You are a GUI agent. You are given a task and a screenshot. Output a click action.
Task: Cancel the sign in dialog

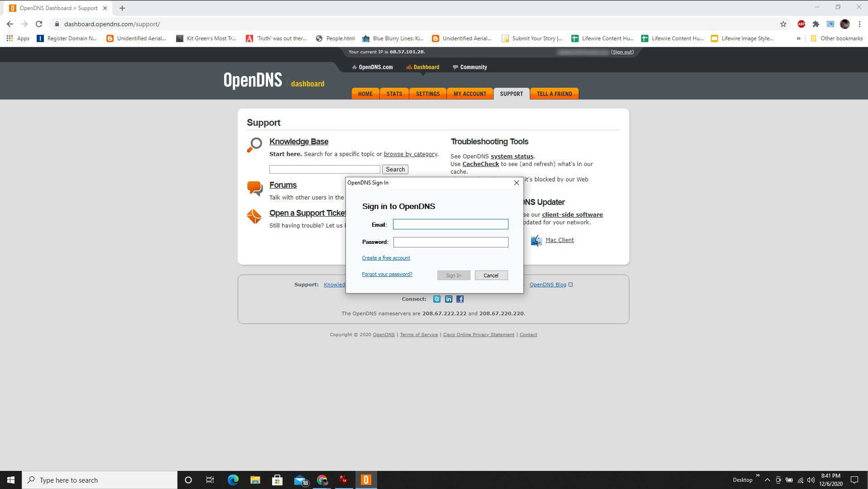tap(491, 275)
